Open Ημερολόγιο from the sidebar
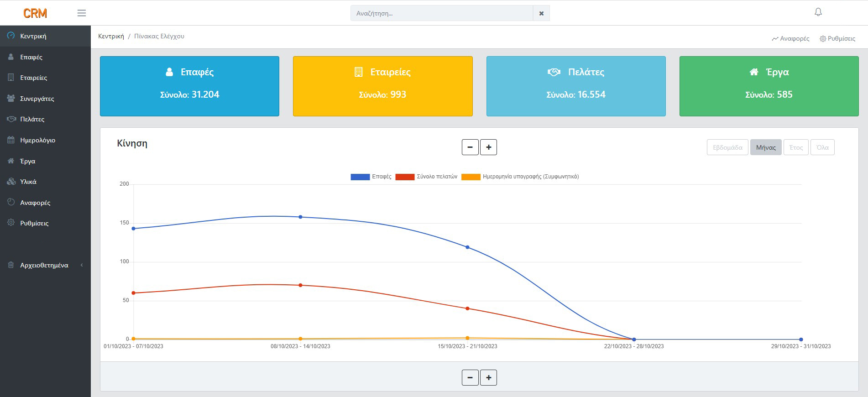Screen dimensions: 868x397 coord(37,140)
